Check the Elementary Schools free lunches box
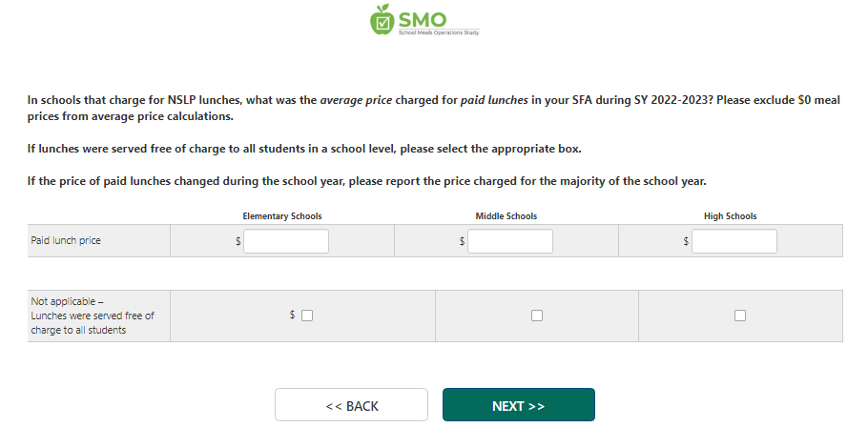 [307, 316]
